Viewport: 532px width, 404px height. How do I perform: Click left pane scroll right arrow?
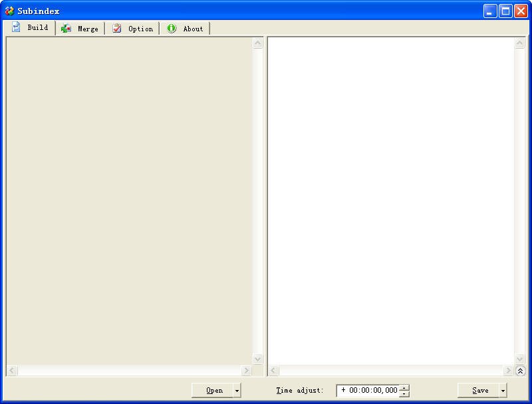click(x=247, y=371)
